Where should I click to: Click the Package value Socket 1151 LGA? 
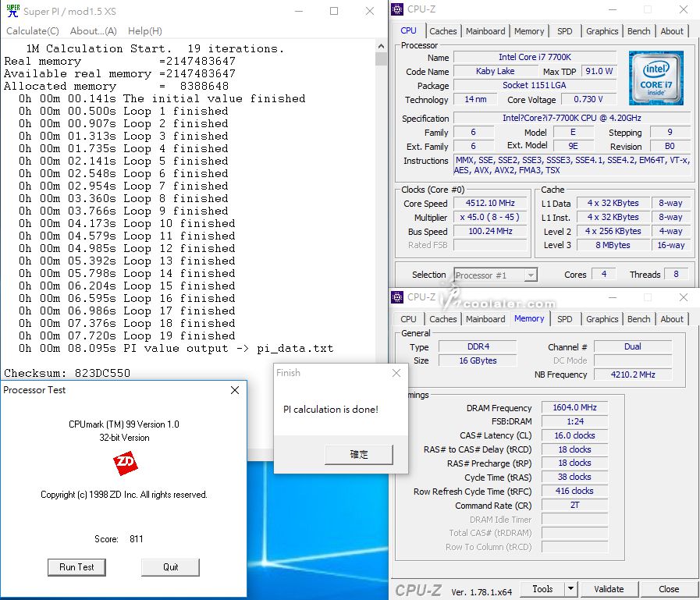point(535,85)
